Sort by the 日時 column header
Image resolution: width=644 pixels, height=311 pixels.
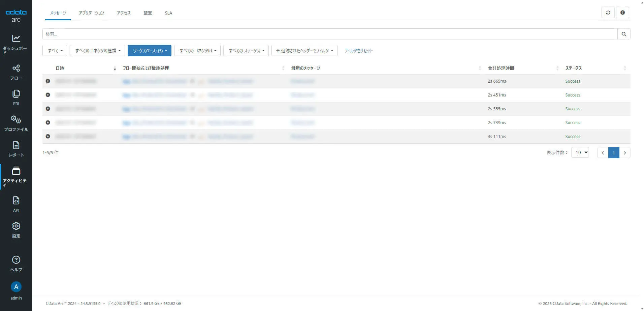click(86, 68)
